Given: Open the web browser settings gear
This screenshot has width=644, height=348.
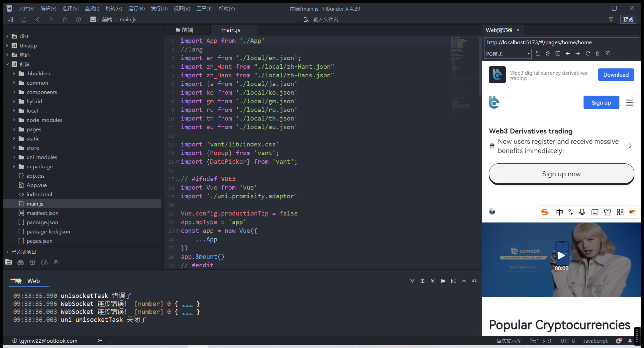Looking at the screenshot, I should [548, 53].
